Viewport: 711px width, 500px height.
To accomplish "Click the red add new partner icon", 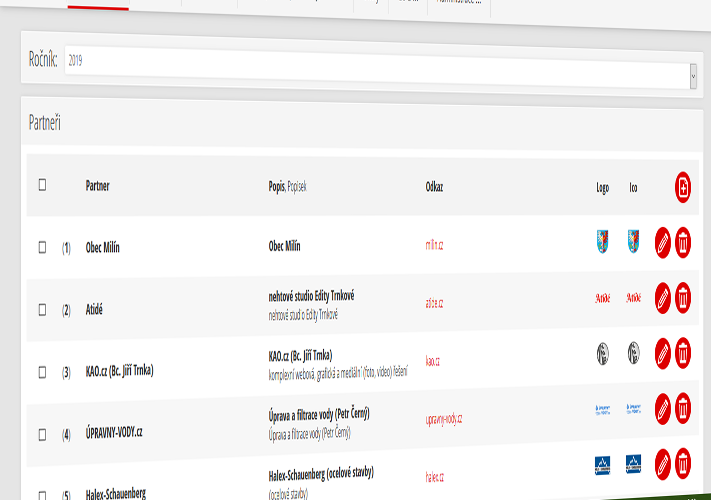I will (683, 187).
